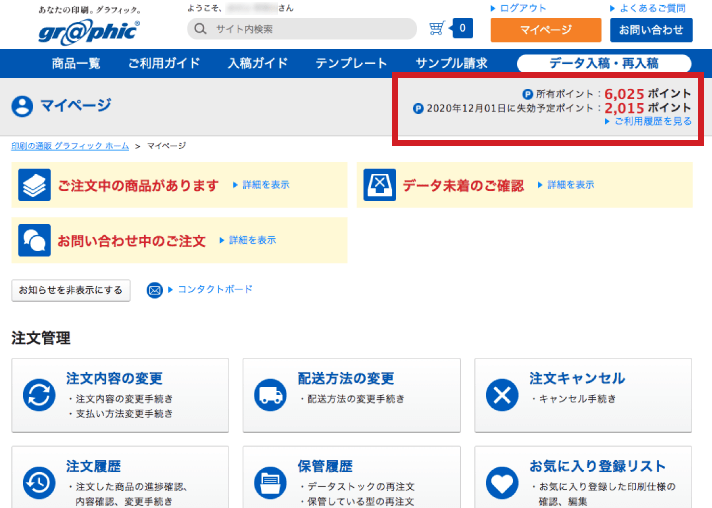The width and height of the screenshot is (712, 508).
Task: Click the 保管履歴 storage icon
Action: (x=271, y=481)
